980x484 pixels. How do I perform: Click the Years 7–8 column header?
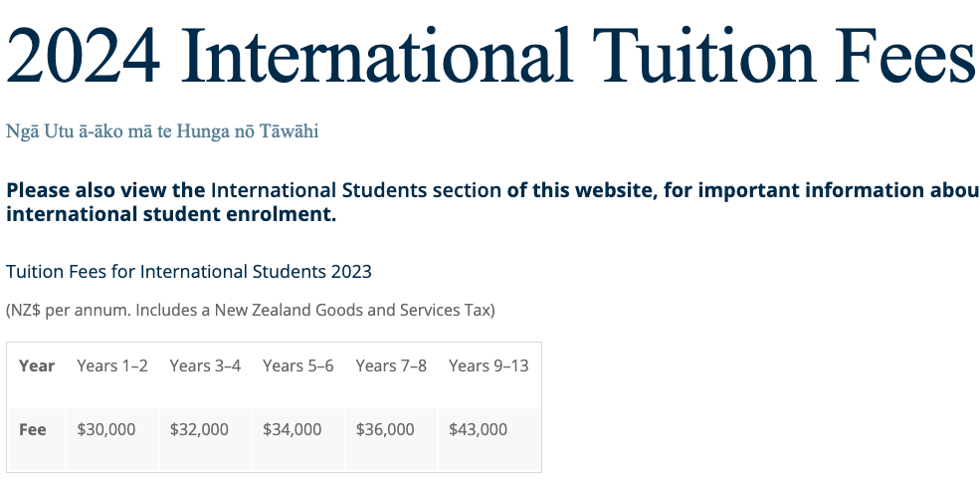pos(391,365)
